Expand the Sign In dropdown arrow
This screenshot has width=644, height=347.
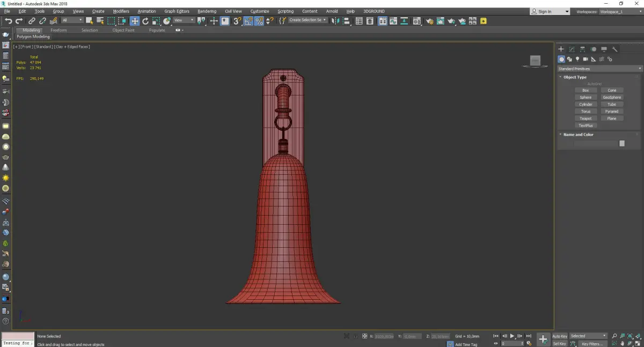(x=567, y=11)
